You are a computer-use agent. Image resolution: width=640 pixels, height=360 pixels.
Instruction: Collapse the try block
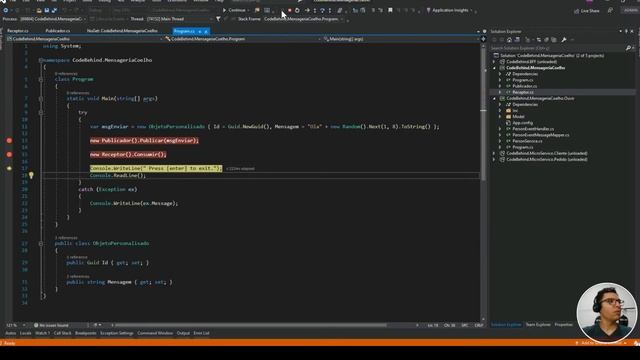click(40, 112)
